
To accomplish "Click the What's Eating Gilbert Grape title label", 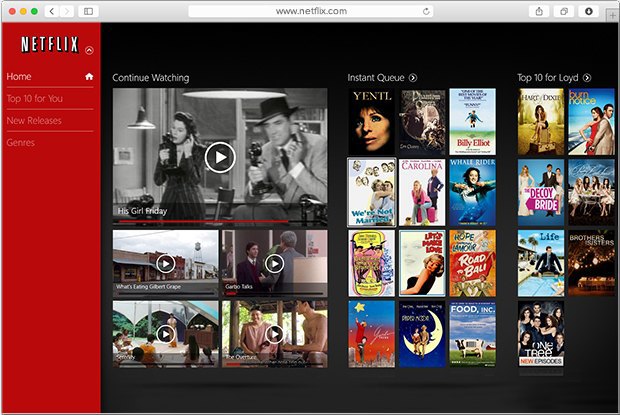I will pyautogui.click(x=148, y=287).
